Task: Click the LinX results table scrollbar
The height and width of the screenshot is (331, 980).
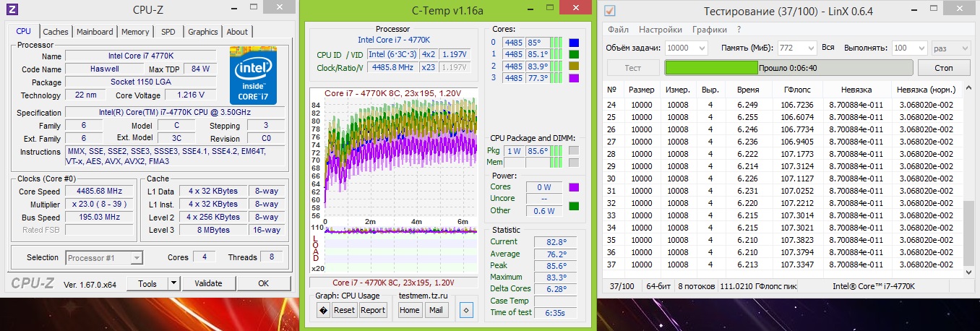Action: (968, 179)
